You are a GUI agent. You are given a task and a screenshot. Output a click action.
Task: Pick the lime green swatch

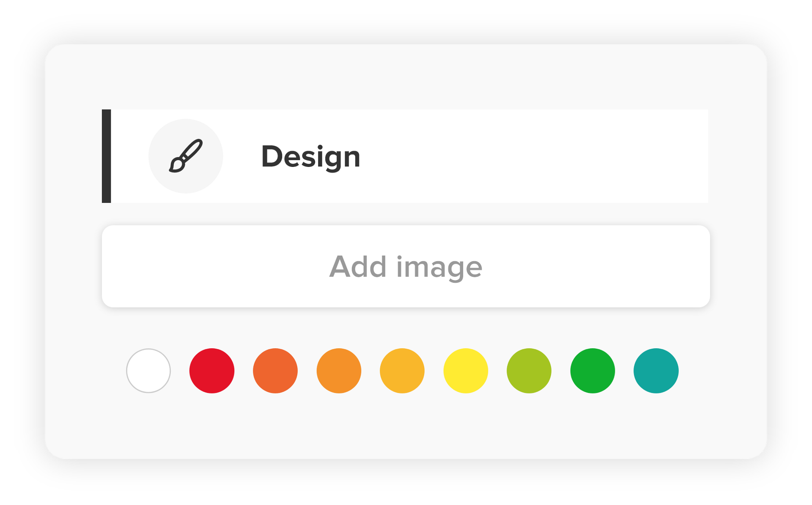click(529, 371)
